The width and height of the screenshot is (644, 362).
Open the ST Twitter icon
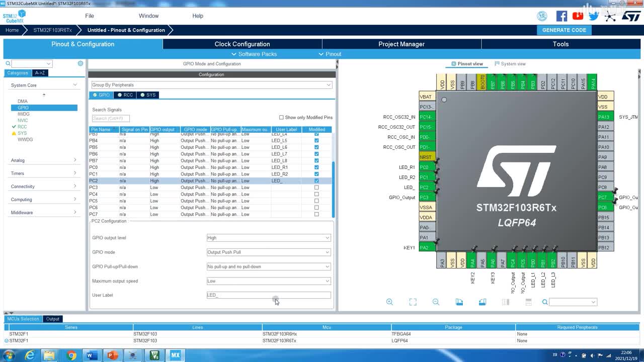pyautogui.click(x=594, y=16)
